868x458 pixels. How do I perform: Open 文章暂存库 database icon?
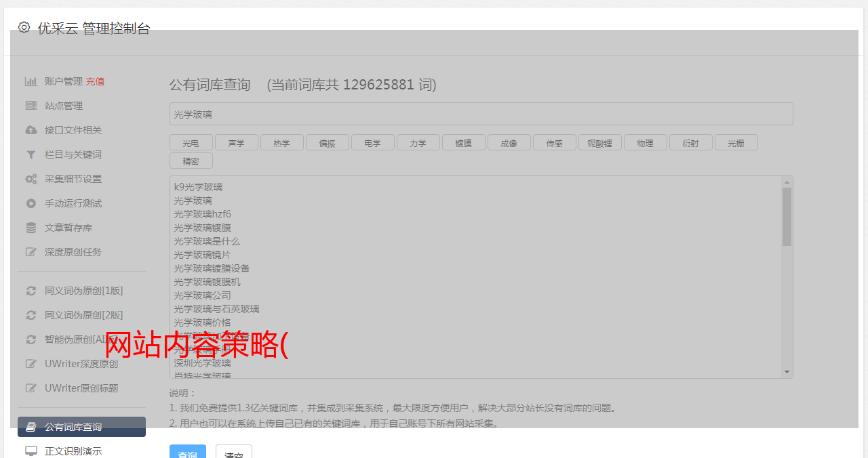point(31,228)
